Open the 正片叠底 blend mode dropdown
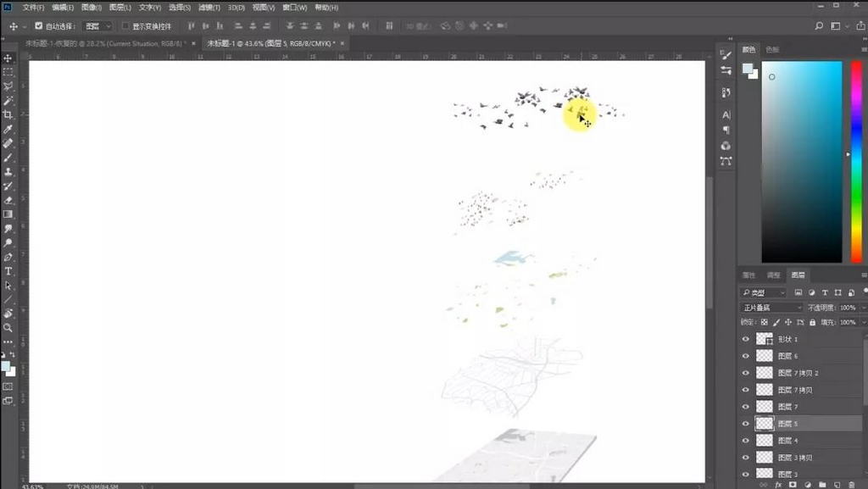 point(771,308)
